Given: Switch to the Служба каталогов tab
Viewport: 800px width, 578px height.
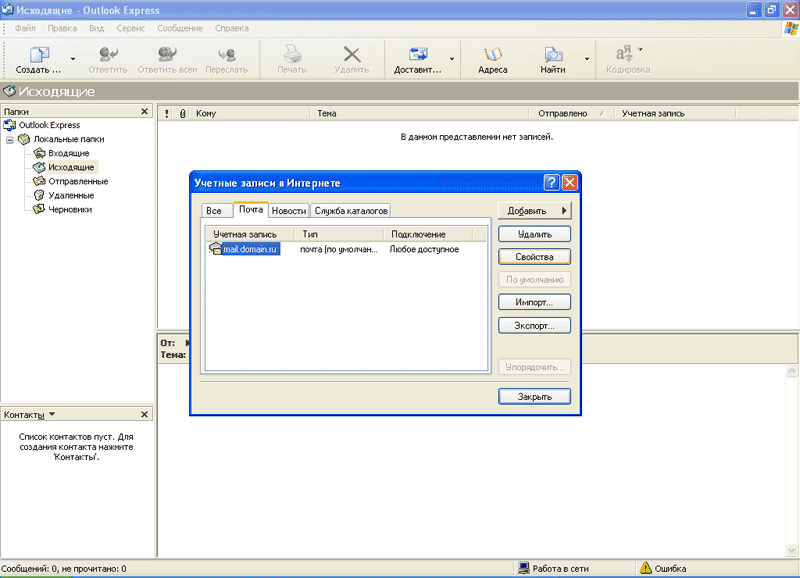Looking at the screenshot, I should point(351,211).
